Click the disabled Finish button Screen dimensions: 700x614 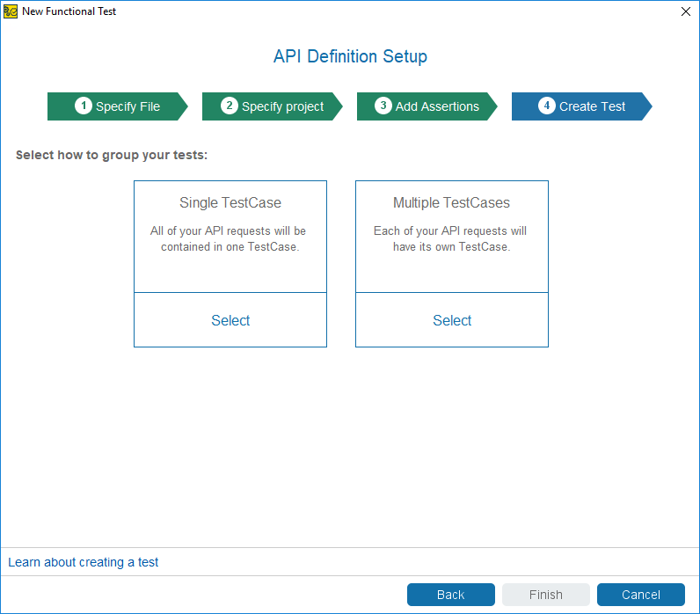click(546, 595)
